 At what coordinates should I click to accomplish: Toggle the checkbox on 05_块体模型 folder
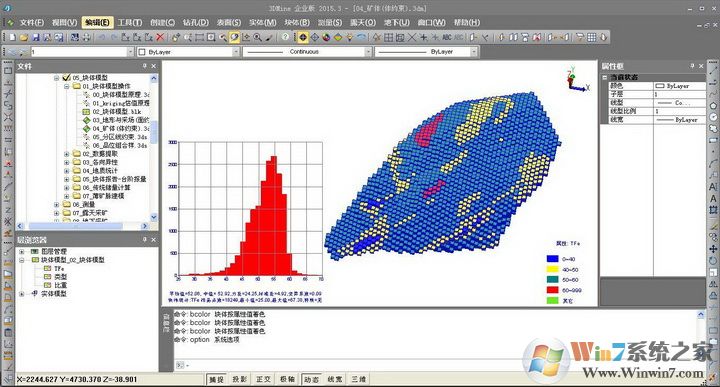[66, 78]
